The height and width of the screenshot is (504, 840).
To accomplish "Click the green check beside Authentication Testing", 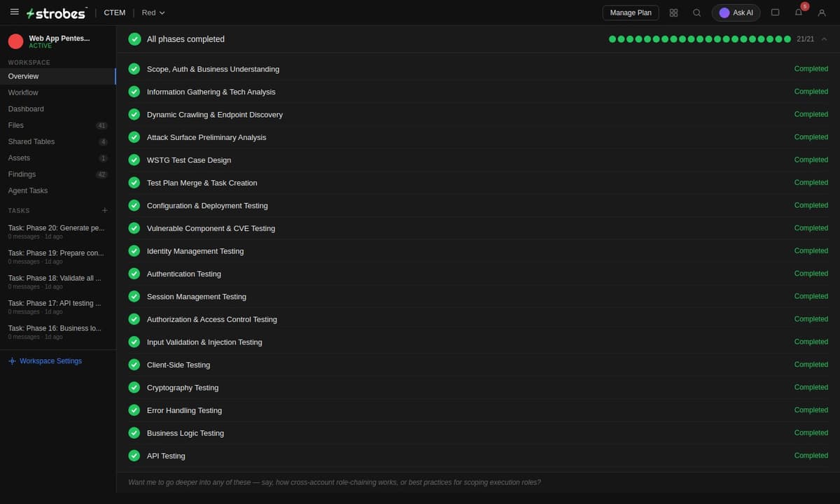I will [134, 274].
